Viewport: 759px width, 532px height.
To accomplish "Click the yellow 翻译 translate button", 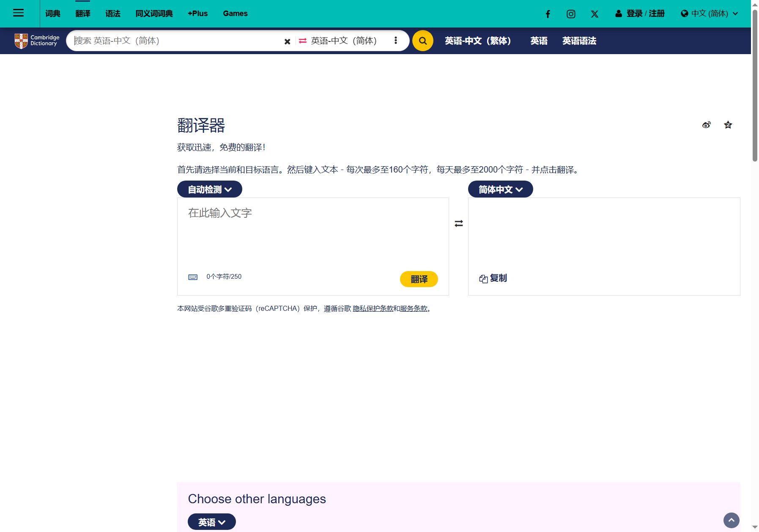I will click(419, 279).
